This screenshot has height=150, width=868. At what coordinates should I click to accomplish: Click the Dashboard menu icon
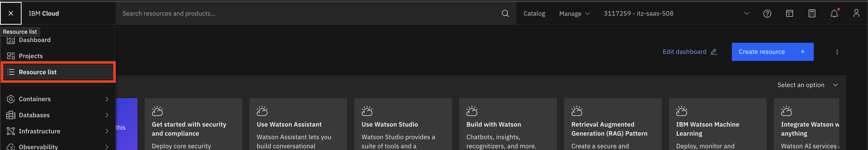click(x=11, y=40)
